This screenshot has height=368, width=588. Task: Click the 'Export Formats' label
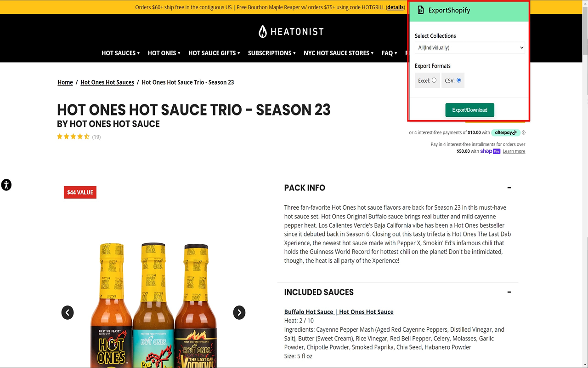coord(432,66)
